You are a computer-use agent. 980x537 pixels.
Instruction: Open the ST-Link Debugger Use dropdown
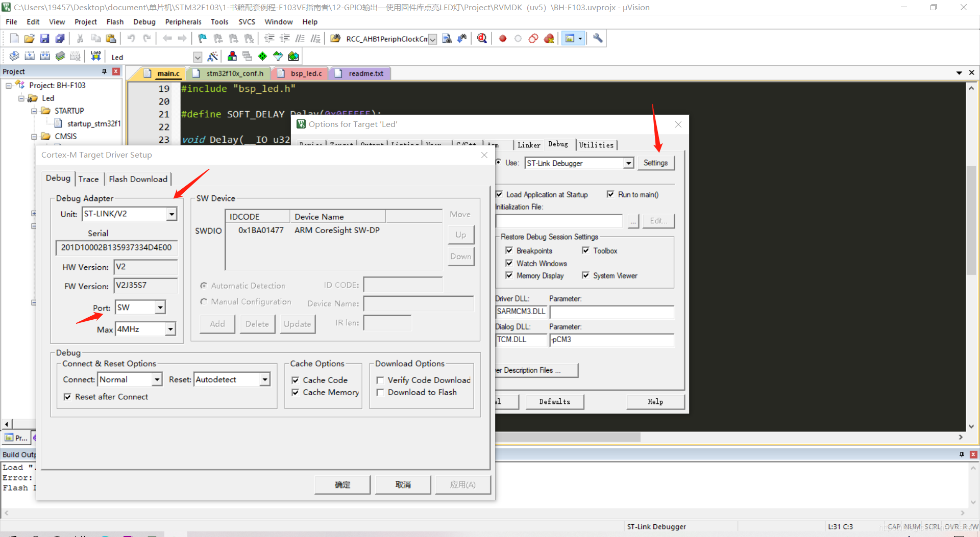pyautogui.click(x=628, y=163)
